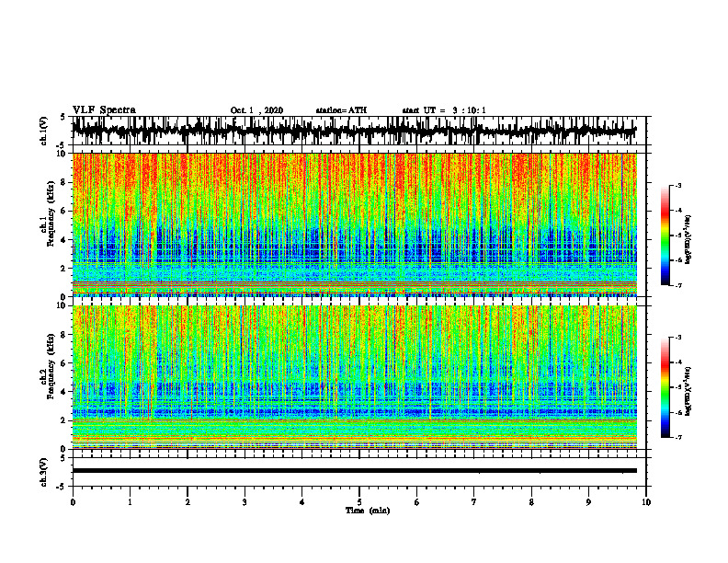Click inside the ch.1 spectrogram panel

coord(354,224)
